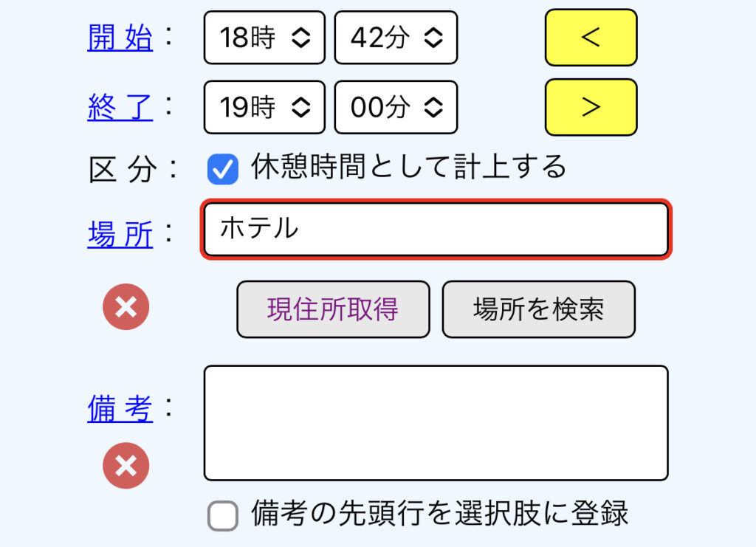Open the 開始 link
Viewport: 756px width, 547px height.
click(x=120, y=38)
